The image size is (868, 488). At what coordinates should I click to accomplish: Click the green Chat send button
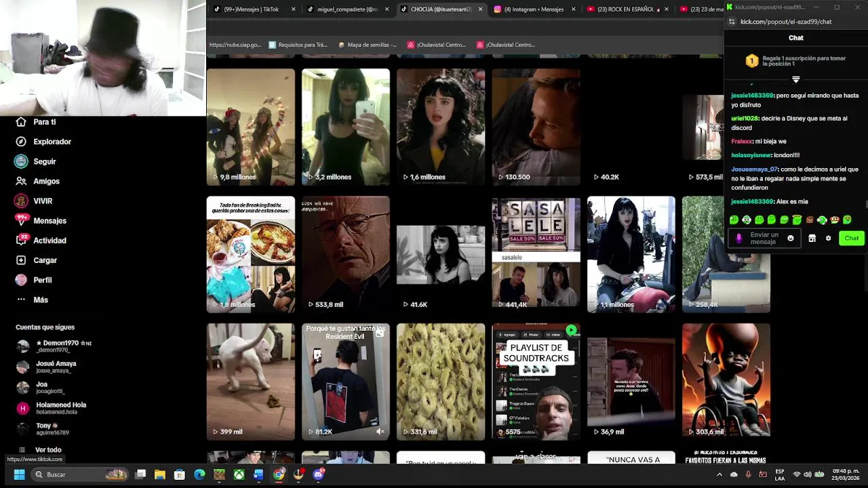tap(852, 239)
